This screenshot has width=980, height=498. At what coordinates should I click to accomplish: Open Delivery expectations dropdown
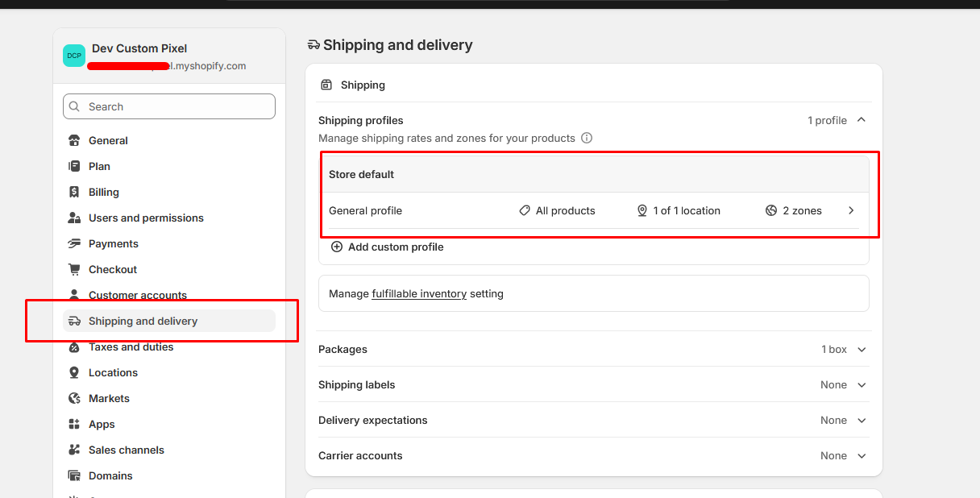(x=862, y=420)
